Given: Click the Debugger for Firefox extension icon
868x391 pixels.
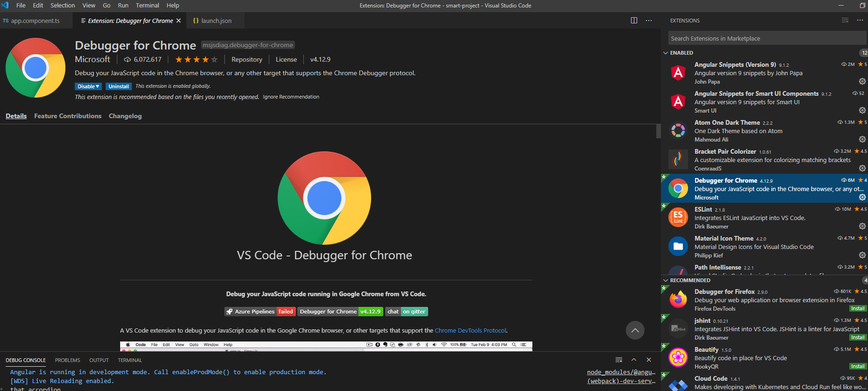Looking at the screenshot, I should tap(678, 299).
